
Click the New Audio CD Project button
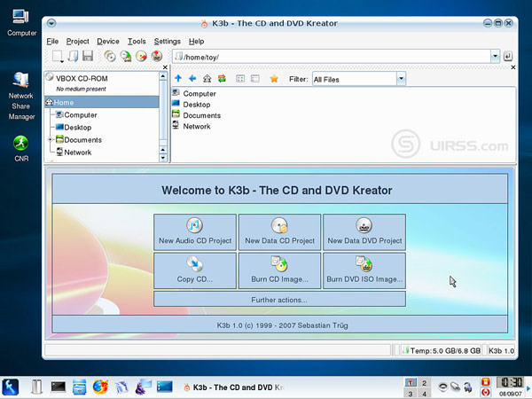194,231
